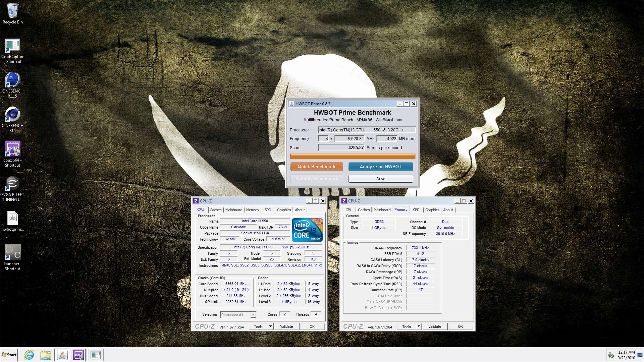644x362 pixels.
Task: Open the hwbotprime jar desktop icon
Action: pos(12,221)
